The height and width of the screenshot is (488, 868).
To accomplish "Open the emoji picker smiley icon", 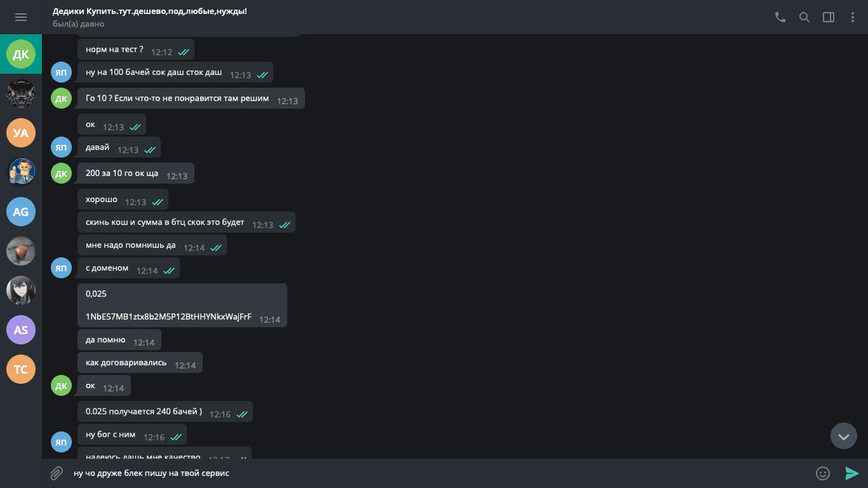I will pyautogui.click(x=823, y=473).
